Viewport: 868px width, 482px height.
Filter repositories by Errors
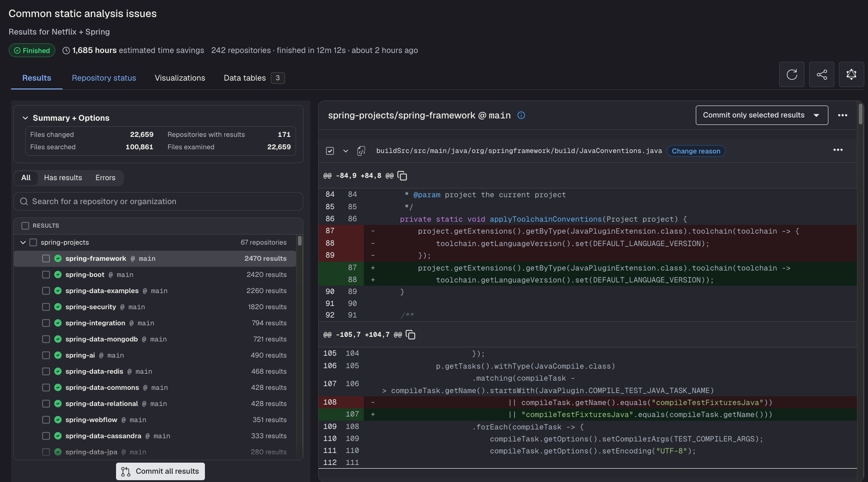(x=105, y=177)
